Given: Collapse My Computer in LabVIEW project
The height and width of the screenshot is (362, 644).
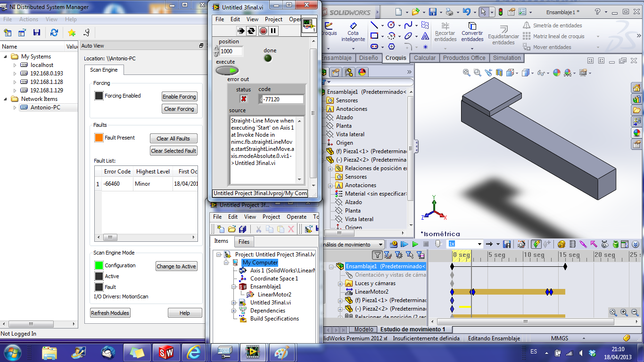Looking at the screenshot, I should pos(227,263).
